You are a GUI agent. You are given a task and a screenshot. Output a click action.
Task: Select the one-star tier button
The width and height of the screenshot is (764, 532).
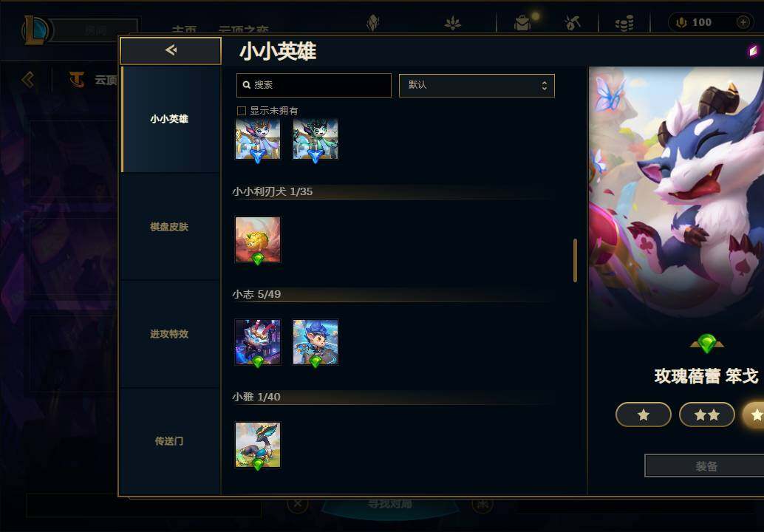(643, 415)
